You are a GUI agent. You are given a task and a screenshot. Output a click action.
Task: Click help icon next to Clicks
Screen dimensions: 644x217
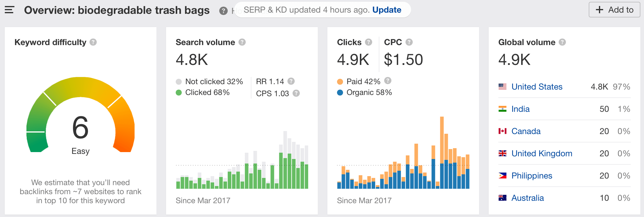(369, 42)
